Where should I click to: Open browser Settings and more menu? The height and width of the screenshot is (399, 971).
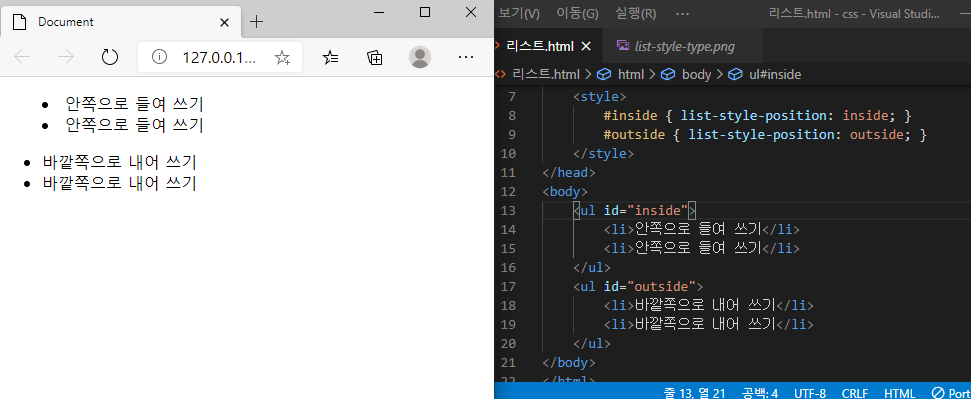coord(466,57)
